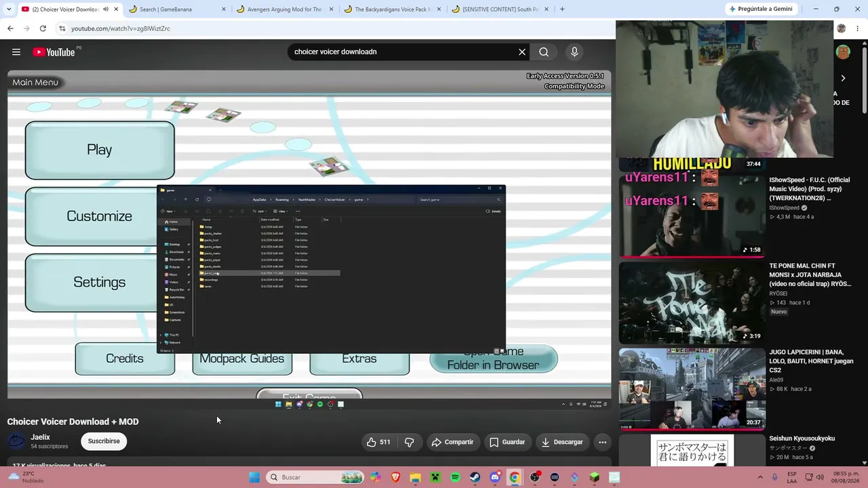Click Pregúntale a Gemini button

click(760, 9)
